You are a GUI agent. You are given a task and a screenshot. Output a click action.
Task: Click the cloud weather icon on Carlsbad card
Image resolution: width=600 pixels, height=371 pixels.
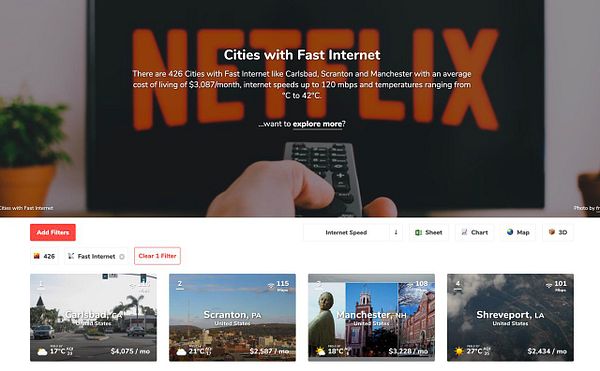click(x=42, y=351)
